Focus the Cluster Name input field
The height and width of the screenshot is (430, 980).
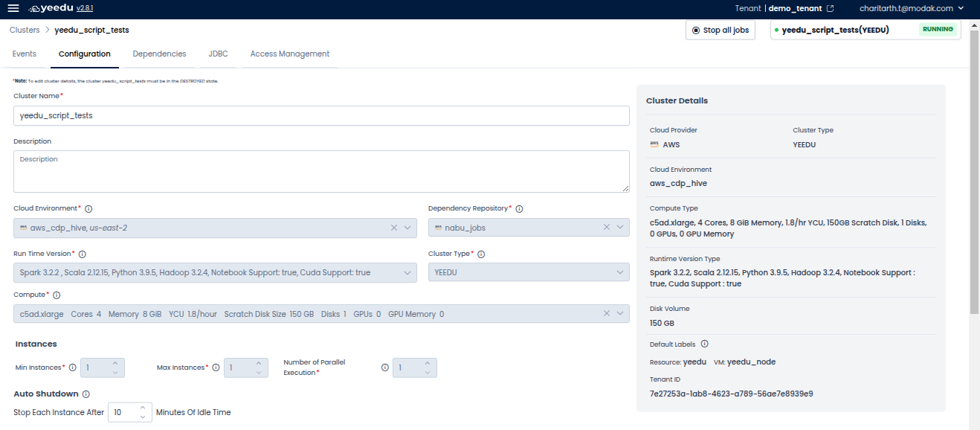click(321, 116)
